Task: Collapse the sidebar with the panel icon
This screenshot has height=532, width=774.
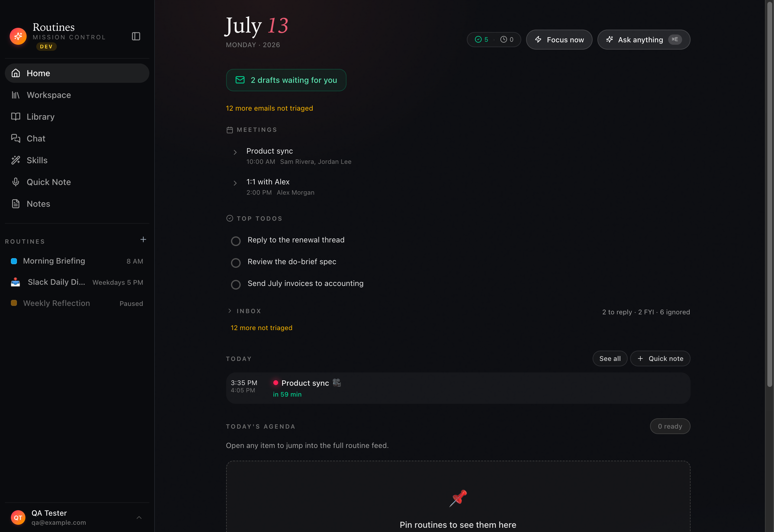Action: [136, 36]
